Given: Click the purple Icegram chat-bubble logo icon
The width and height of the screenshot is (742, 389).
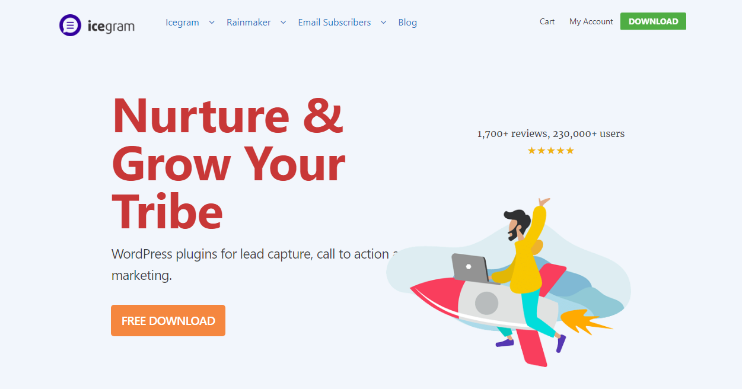Looking at the screenshot, I should (x=70, y=25).
